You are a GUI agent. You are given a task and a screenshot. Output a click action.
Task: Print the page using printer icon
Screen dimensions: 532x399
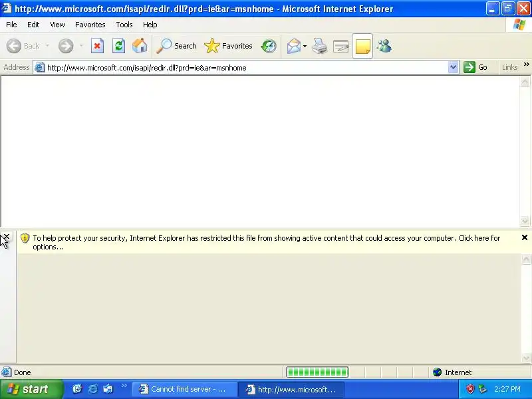click(320, 46)
